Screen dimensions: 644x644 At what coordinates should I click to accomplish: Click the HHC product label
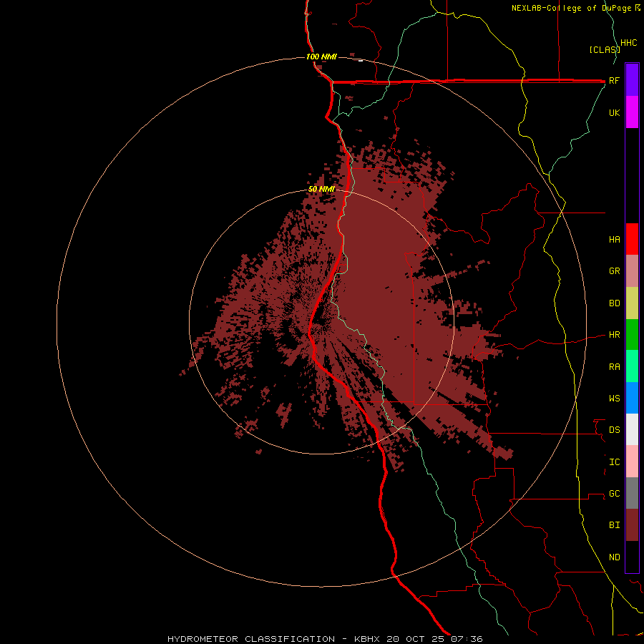[628, 43]
